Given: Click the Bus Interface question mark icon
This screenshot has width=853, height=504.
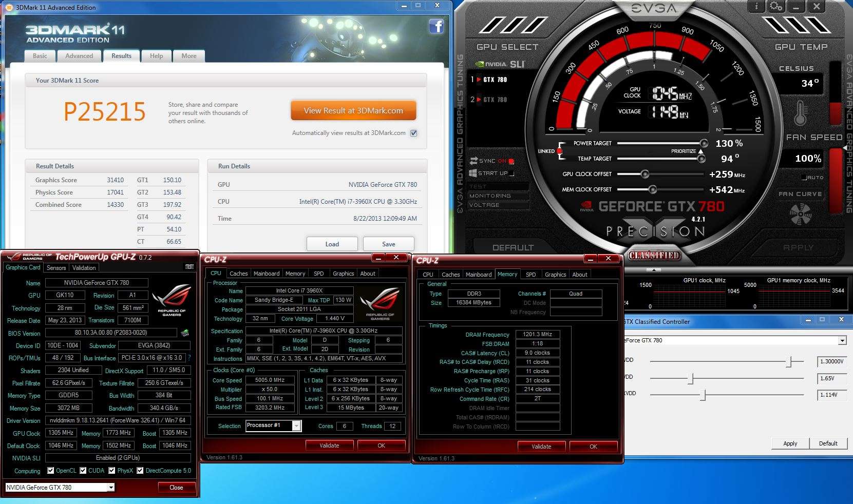Looking at the screenshot, I should 189,358.
